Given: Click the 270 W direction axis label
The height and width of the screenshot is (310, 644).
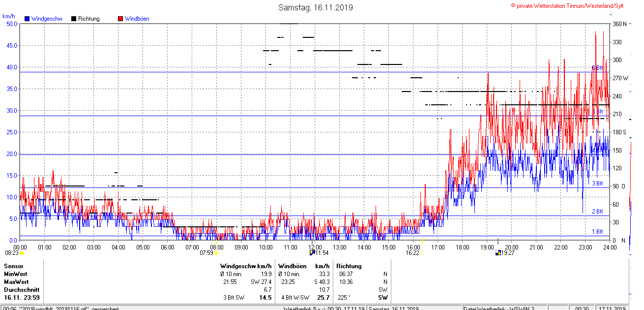Looking at the screenshot, I should [620, 78].
